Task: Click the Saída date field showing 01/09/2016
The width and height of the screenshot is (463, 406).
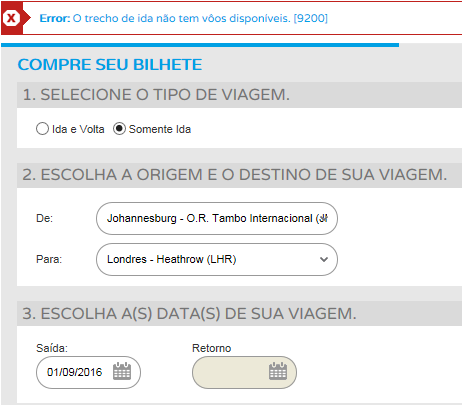Action: pos(88,372)
